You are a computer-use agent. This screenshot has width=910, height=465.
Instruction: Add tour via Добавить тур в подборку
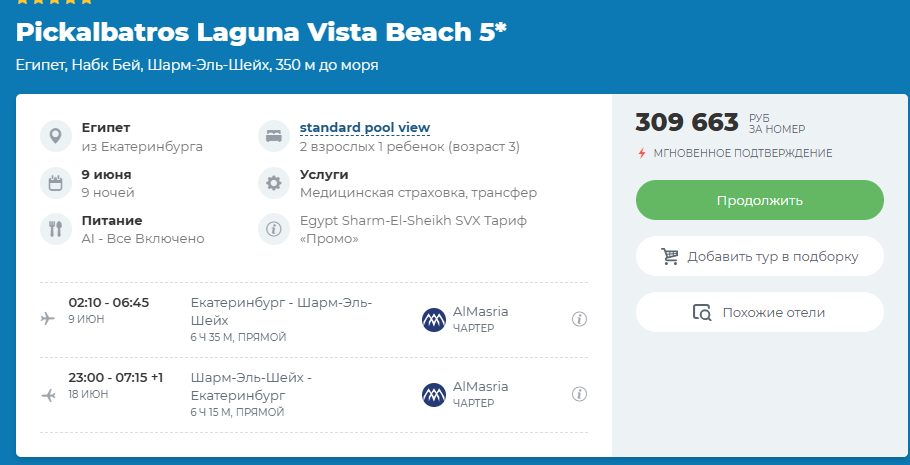click(760, 256)
